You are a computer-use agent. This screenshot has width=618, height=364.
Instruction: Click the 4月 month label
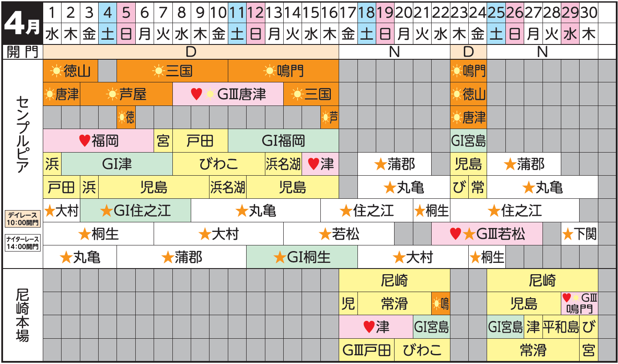tap(22, 24)
